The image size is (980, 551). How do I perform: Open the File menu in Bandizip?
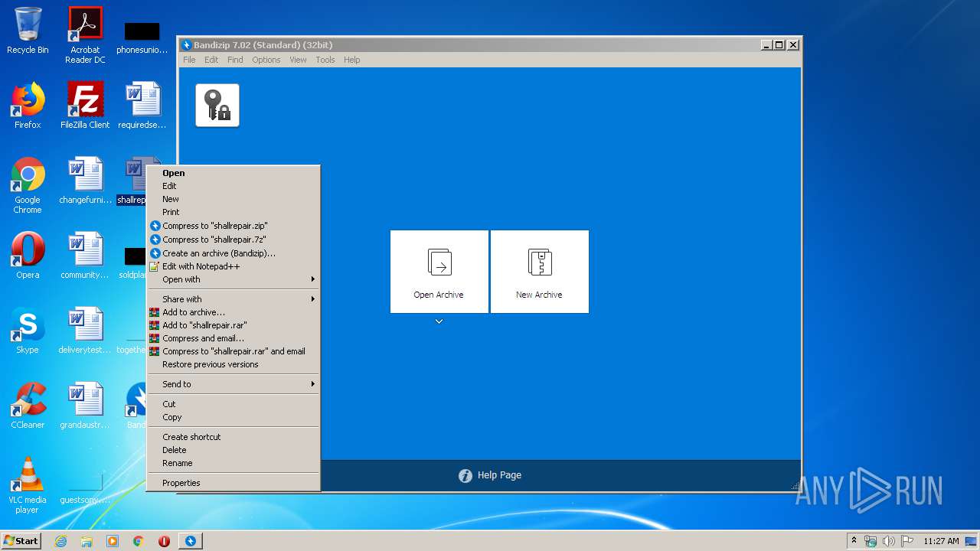pos(189,60)
